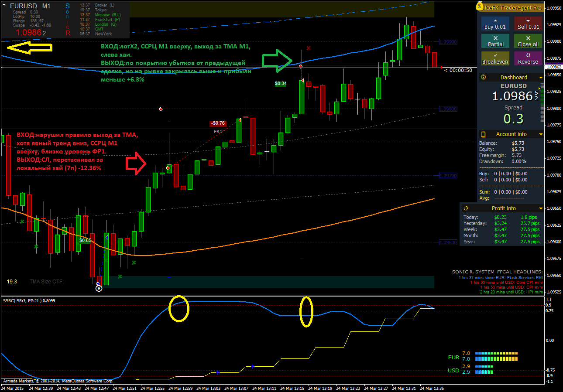Click the Profit info panel icon

coord(466,208)
